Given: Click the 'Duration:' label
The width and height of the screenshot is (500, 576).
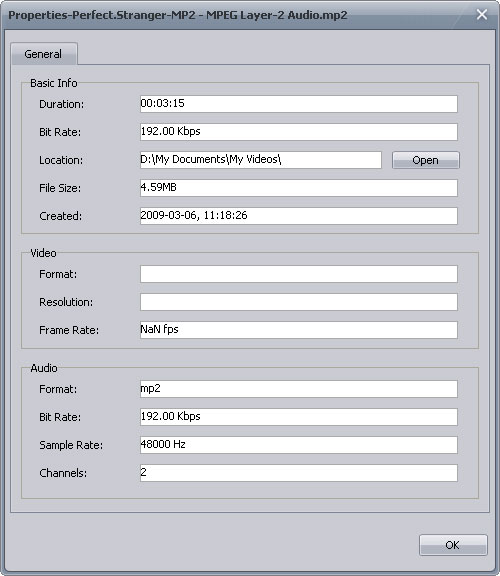Looking at the screenshot, I should coord(61,104).
